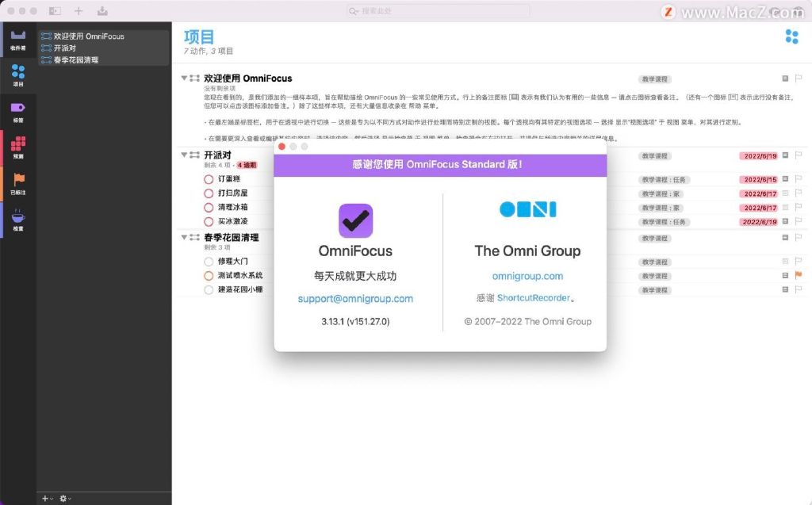The image size is (812, 505).
Task: Click the gear icon at sidebar bottom
Action: [x=63, y=499]
